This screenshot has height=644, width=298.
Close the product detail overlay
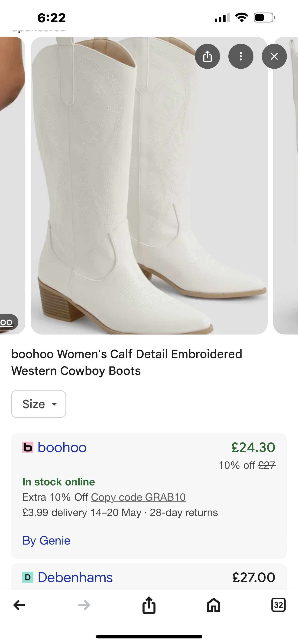[274, 57]
